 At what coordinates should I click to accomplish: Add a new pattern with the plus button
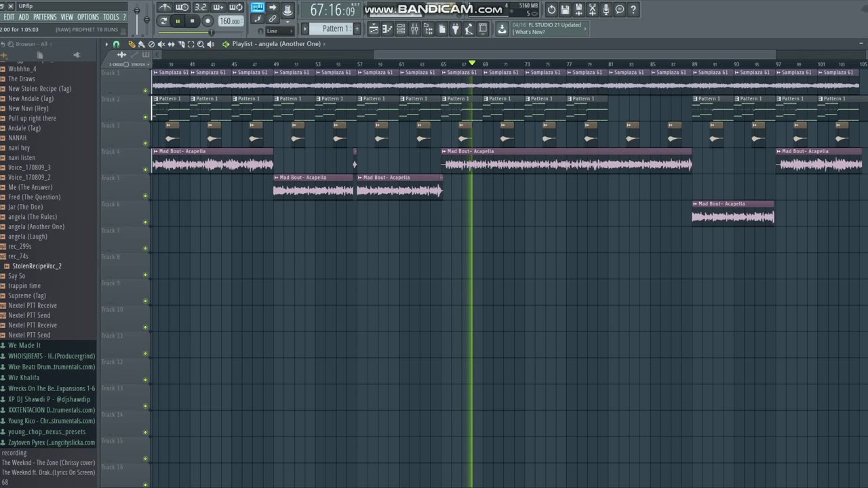(357, 28)
